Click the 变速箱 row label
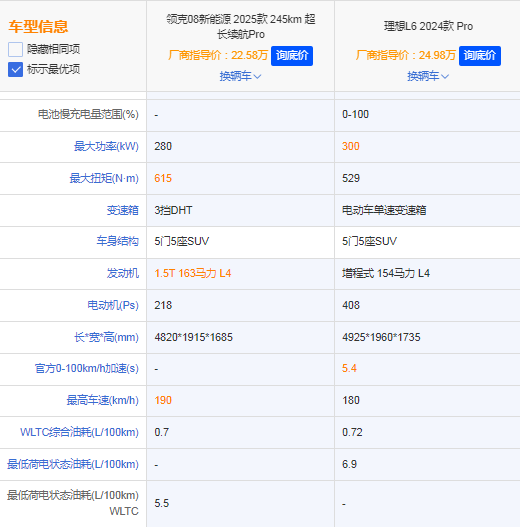520x527 pixels. pyautogui.click(x=123, y=210)
